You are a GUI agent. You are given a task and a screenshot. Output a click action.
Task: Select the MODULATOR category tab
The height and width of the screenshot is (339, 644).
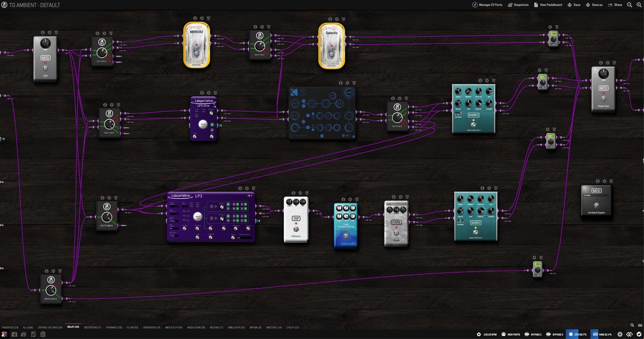click(197, 327)
